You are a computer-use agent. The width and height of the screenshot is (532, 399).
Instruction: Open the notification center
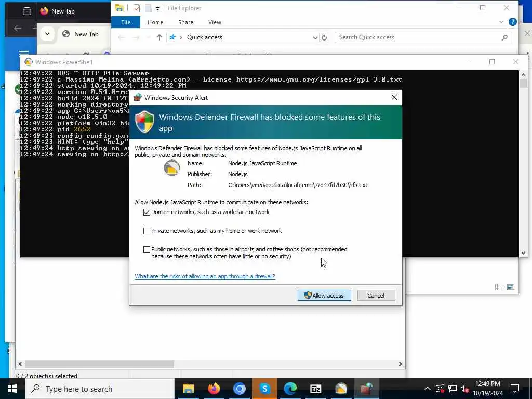(x=515, y=389)
